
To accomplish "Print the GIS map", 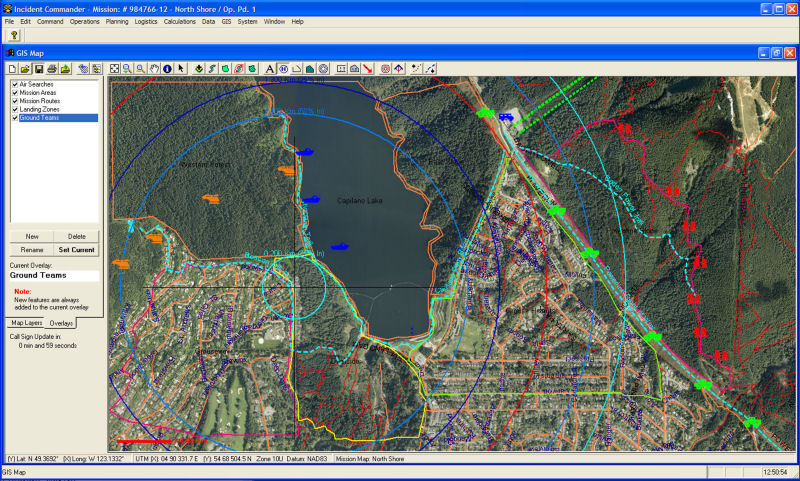I will click(x=52, y=68).
